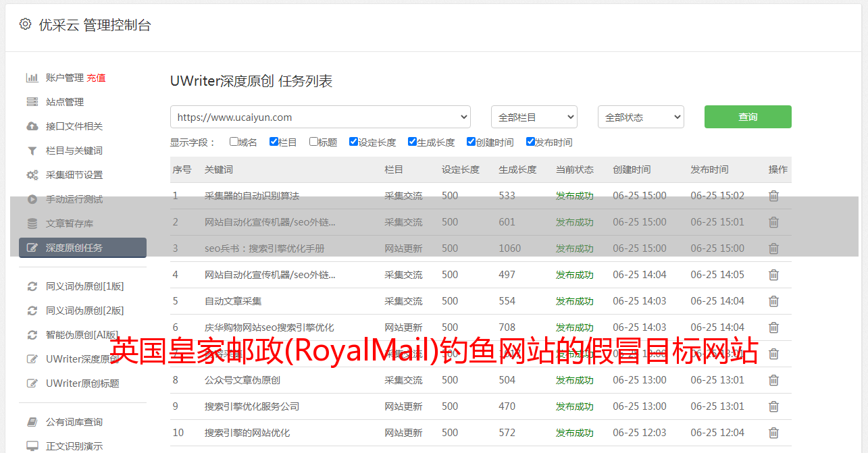
Task: Click the gears icon for 采集细节设置
Action: (x=32, y=175)
